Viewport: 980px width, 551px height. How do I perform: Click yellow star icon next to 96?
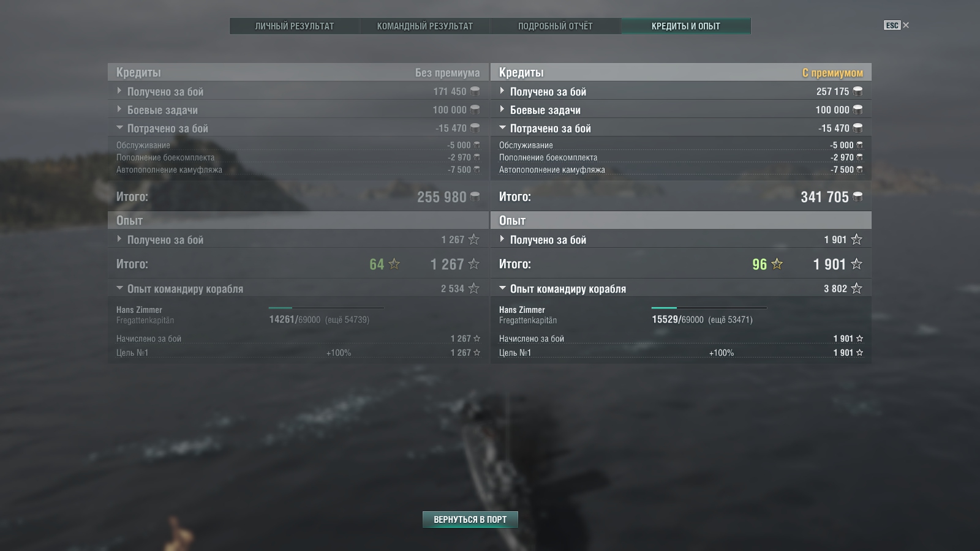tap(777, 264)
